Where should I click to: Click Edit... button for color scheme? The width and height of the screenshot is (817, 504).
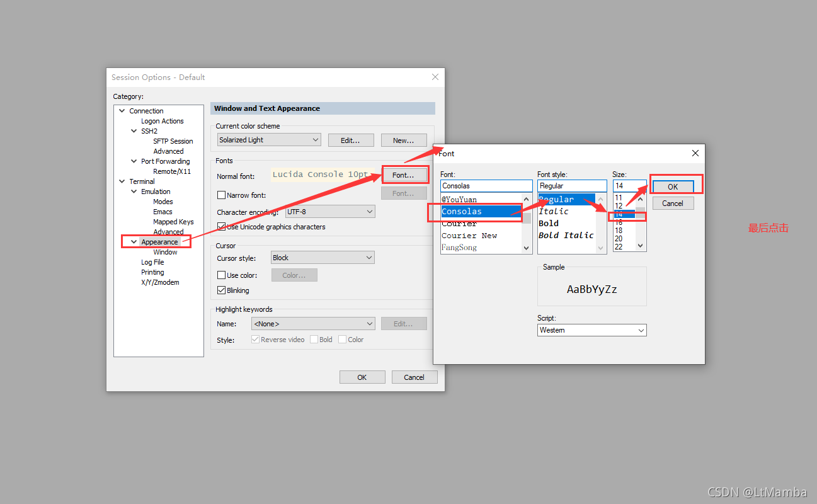pyautogui.click(x=351, y=140)
